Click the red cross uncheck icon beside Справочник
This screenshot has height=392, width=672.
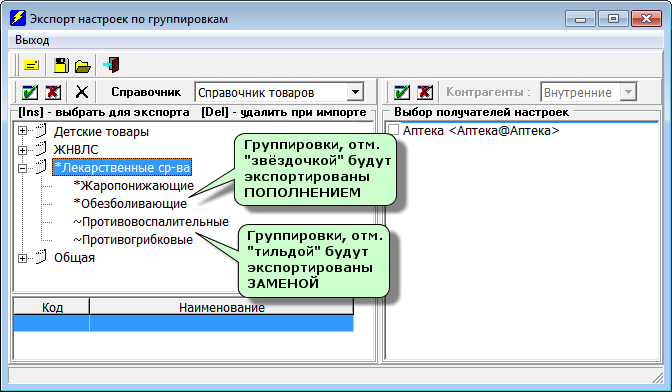(53, 92)
